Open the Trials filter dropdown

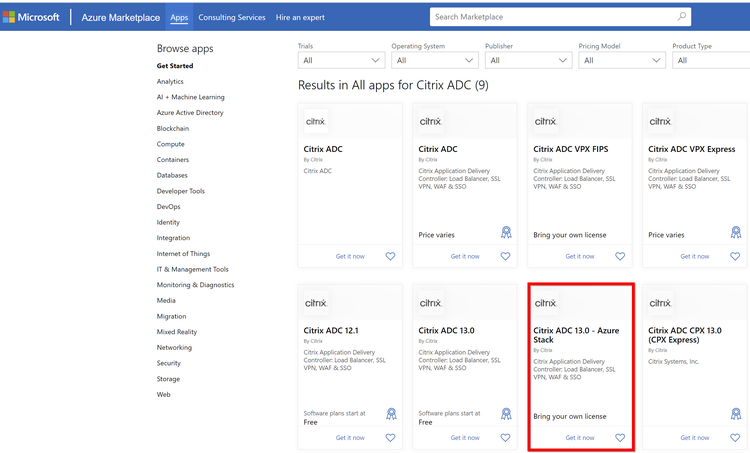pyautogui.click(x=341, y=60)
